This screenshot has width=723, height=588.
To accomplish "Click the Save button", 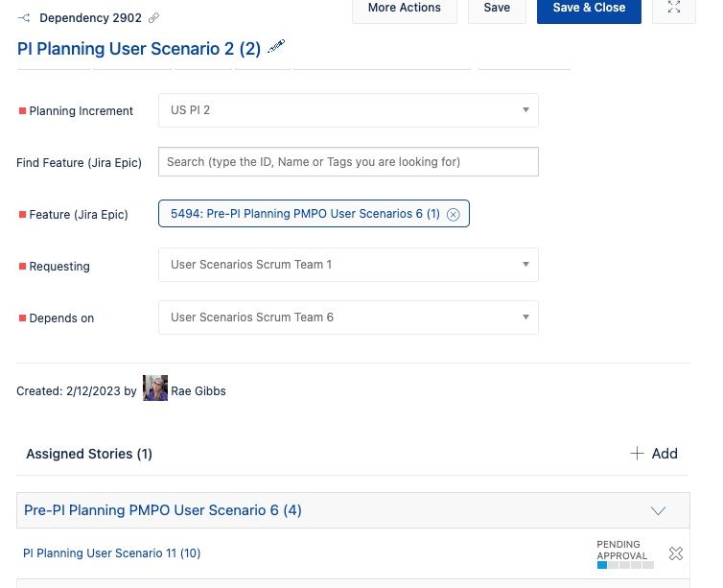I will (497, 9).
